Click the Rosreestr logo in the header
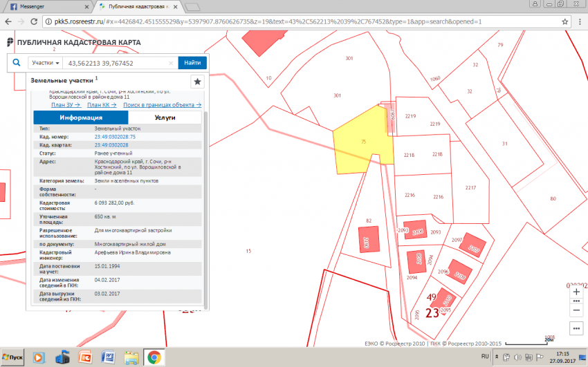This screenshot has width=588, height=367. (10, 43)
